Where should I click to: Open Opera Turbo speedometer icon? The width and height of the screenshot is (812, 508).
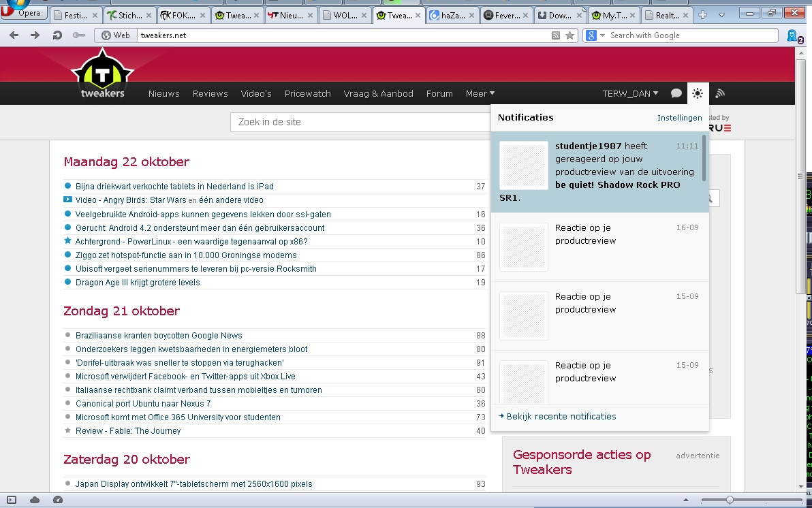point(58,500)
